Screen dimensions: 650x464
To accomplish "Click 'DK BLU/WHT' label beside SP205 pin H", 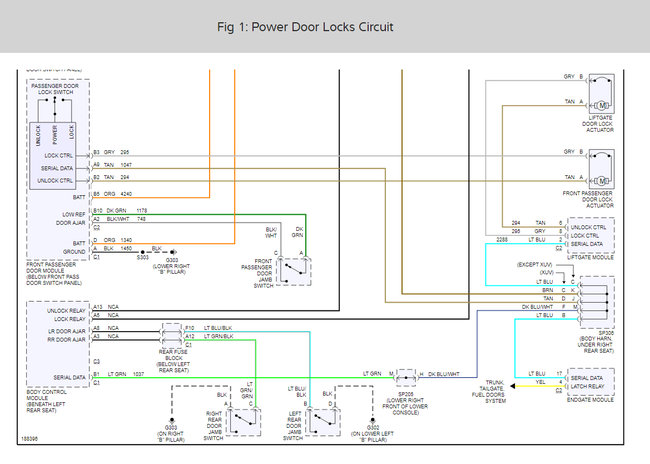I will coord(444,374).
